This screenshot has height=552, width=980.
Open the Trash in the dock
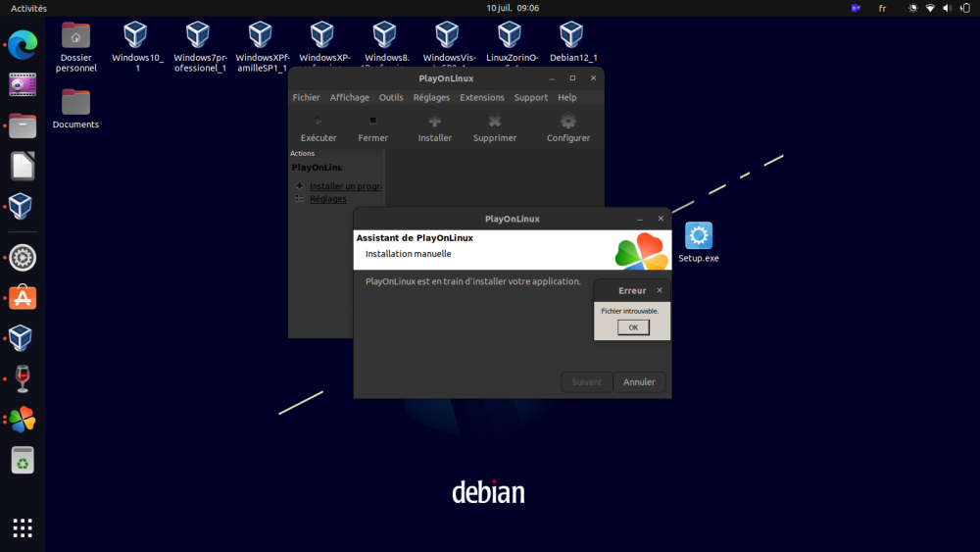pyautogui.click(x=23, y=460)
